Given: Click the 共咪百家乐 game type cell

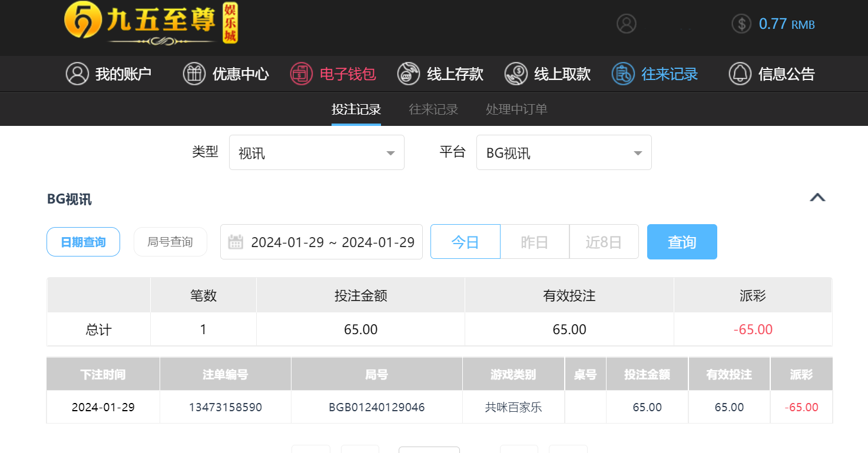Looking at the screenshot, I should click(x=513, y=407).
